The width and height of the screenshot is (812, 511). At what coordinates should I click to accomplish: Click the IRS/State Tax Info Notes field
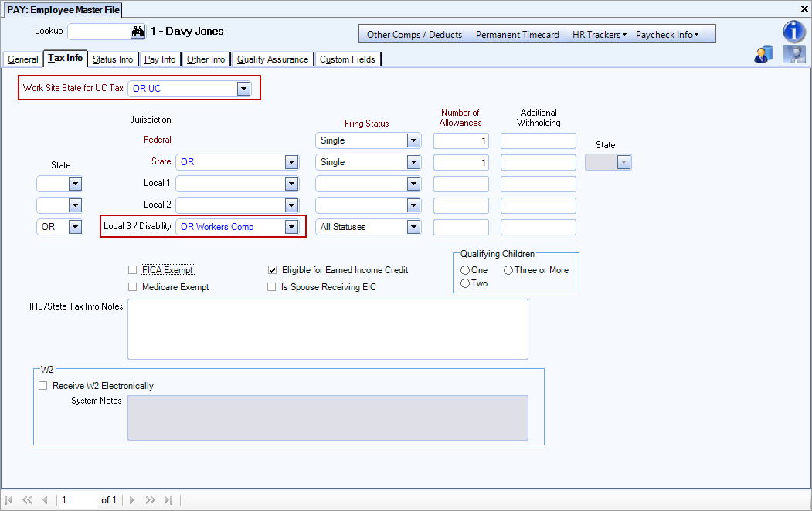coord(328,329)
